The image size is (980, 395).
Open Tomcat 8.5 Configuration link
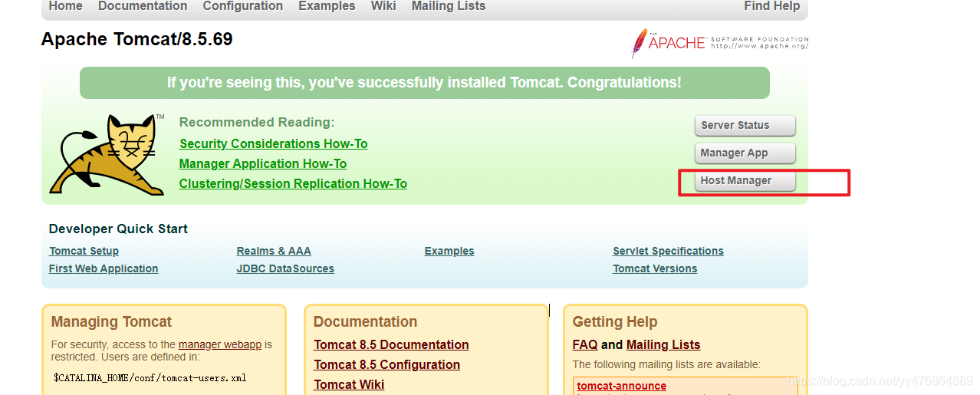point(386,364)
